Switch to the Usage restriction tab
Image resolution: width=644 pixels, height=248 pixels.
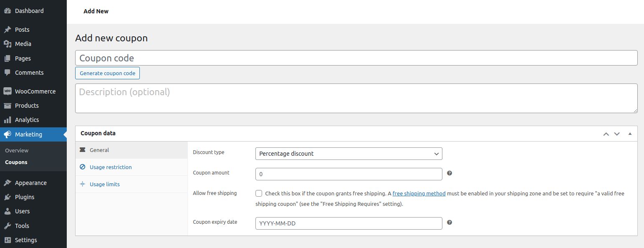click(x=110, y=167)
